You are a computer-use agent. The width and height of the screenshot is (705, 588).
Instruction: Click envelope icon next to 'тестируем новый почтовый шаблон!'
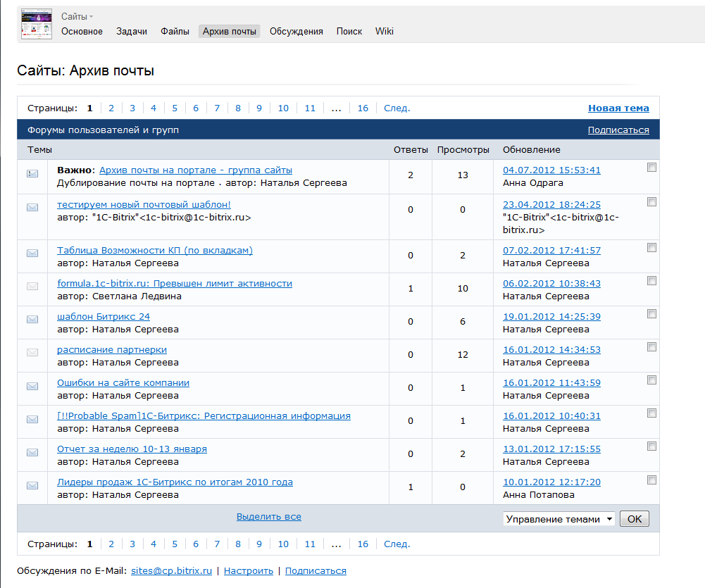[32, 207]
